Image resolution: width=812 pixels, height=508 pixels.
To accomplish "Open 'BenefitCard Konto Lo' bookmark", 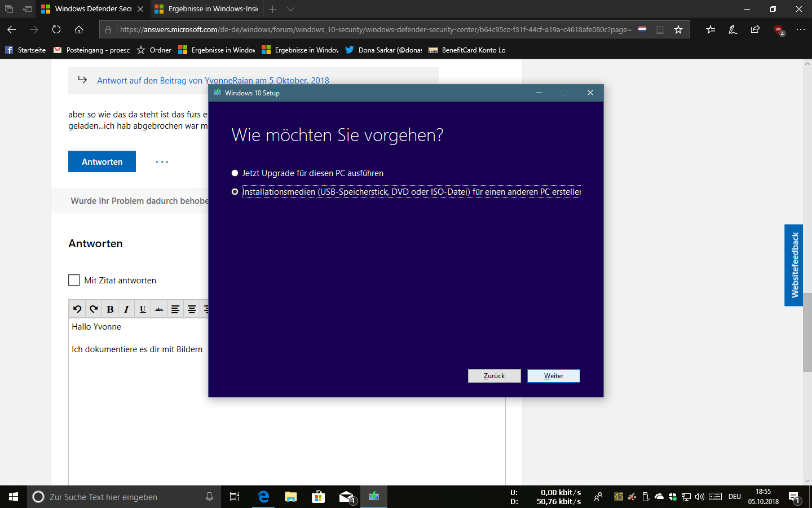I will pos(467,50).
